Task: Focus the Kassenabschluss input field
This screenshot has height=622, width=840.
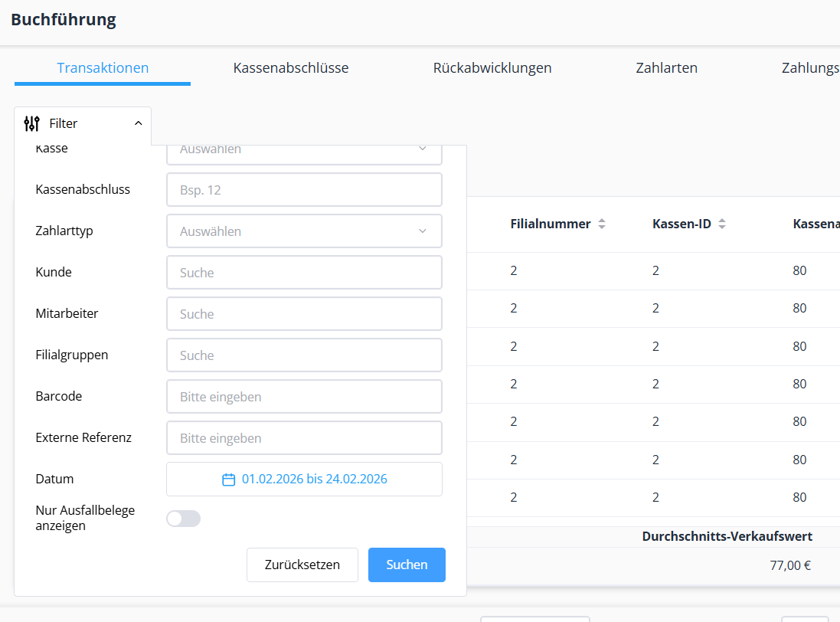Action: pos(304,190)
